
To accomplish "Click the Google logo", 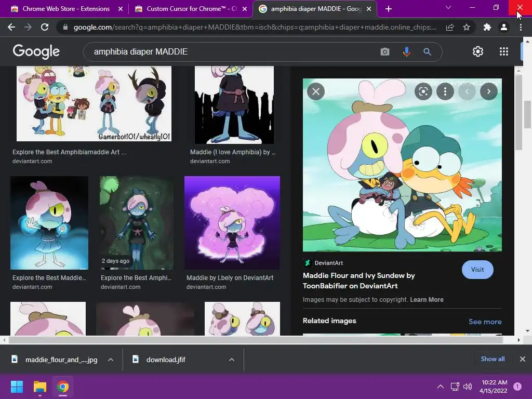I will pos(36,51).
